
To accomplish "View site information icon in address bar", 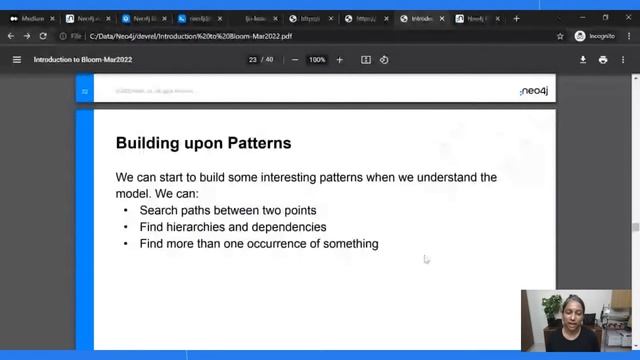I will 63,36.
